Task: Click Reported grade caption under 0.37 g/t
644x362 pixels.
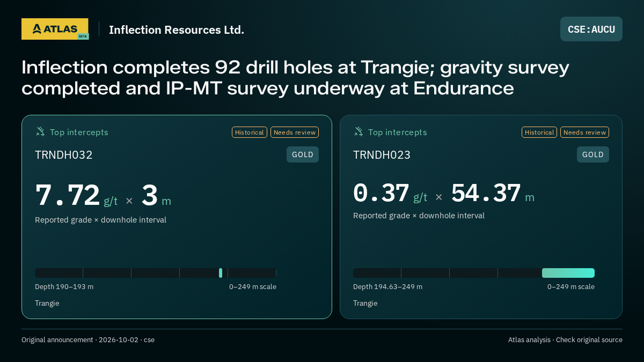Action: point(419,216)
